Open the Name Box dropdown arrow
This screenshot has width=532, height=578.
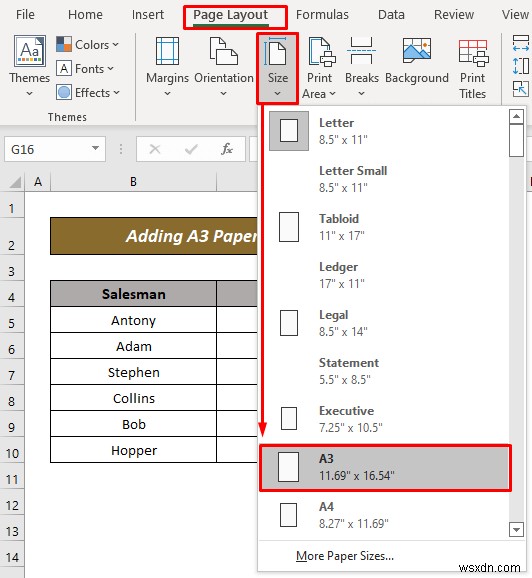pyautogui.click(x=95, y=149)
